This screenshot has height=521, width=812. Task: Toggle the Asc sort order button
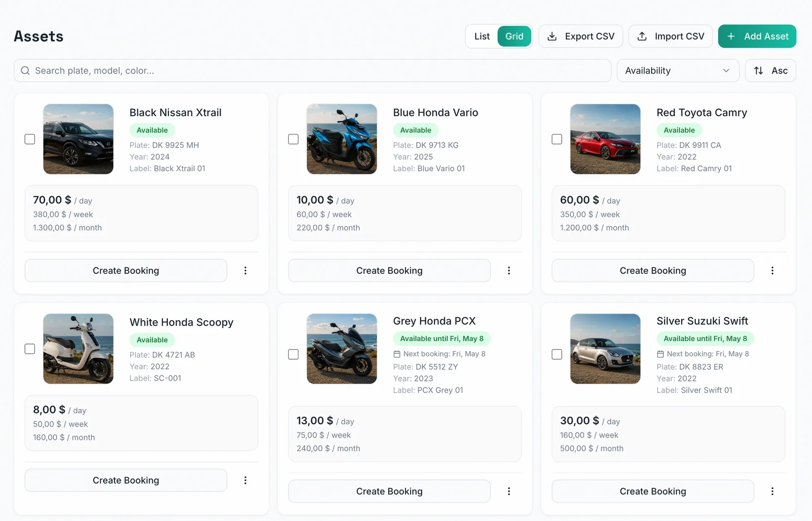(770, 71)
